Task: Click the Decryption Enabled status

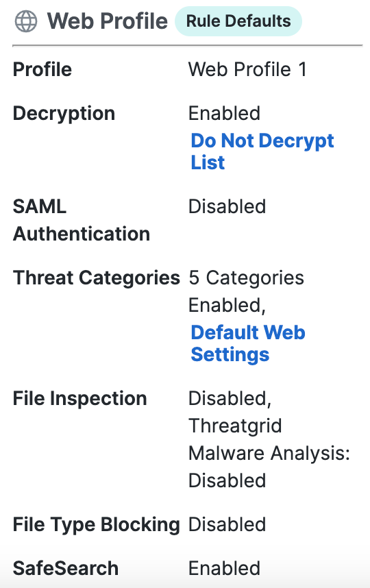Action: pos(224,113)
